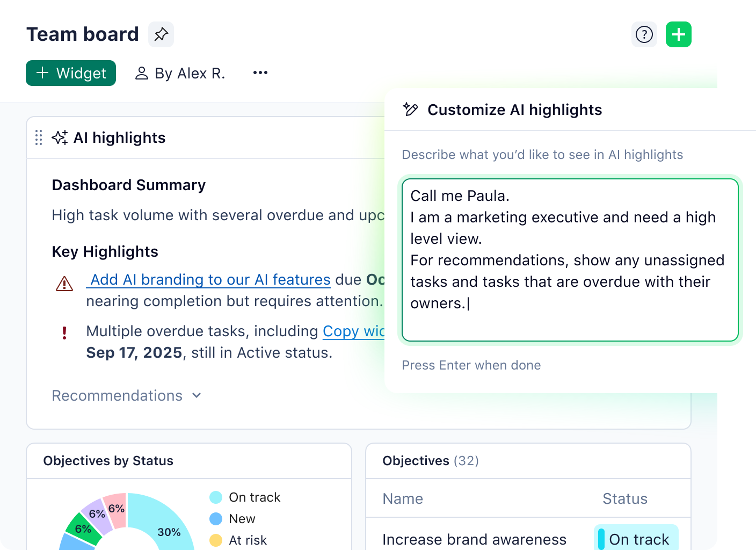Open the ellipsis menu next to By Alex R.
Image resolution: width=756 pixels, height=550 pixels.
pos(260,73)
